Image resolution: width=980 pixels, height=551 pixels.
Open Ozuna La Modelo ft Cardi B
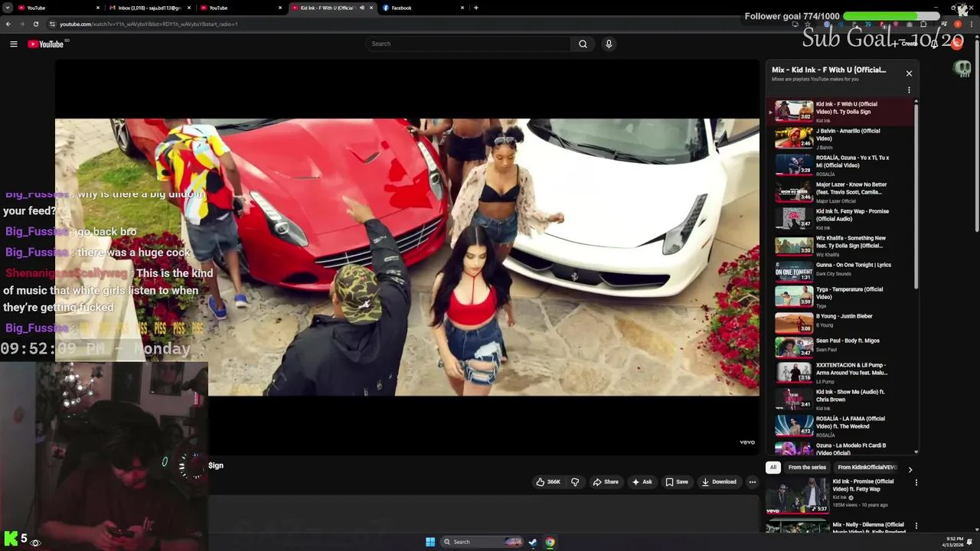click(x=841, y=448)
